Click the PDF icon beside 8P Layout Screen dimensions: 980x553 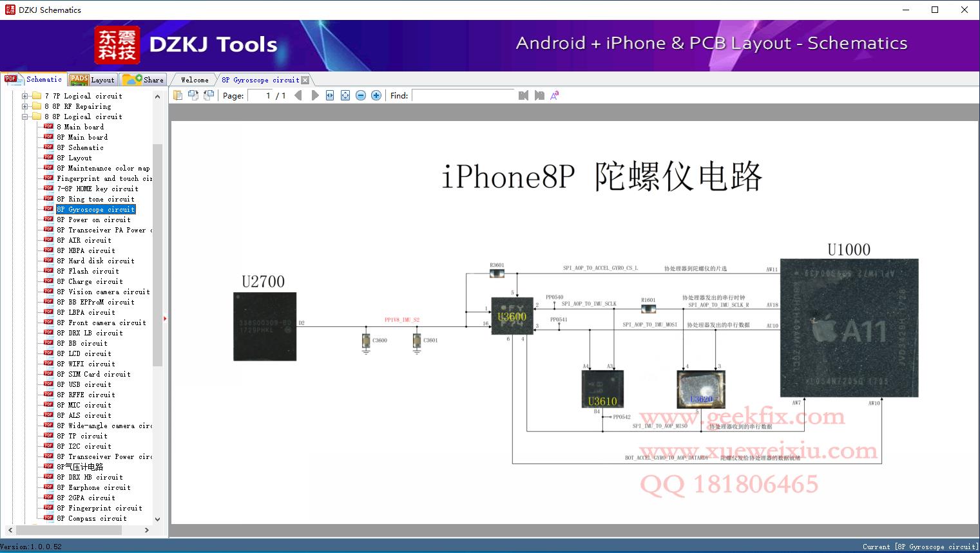[x=48, y=157]
